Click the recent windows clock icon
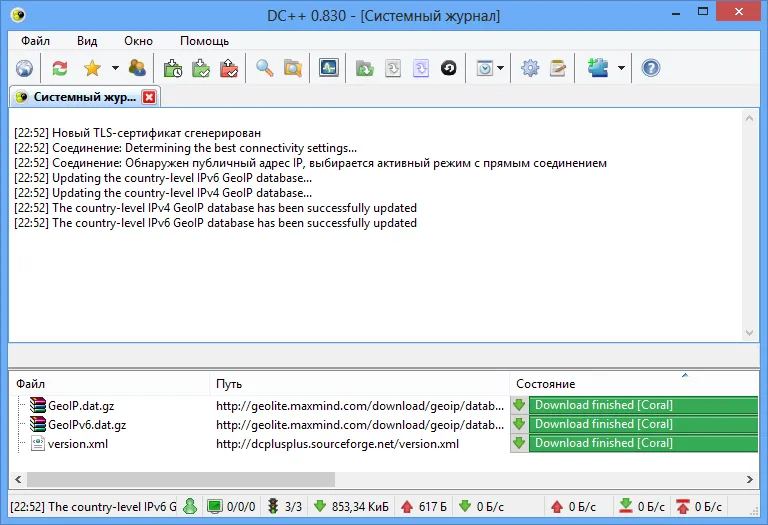Image resolution: width=768 pixels, height=525 pixels. [x=484, y=68]
